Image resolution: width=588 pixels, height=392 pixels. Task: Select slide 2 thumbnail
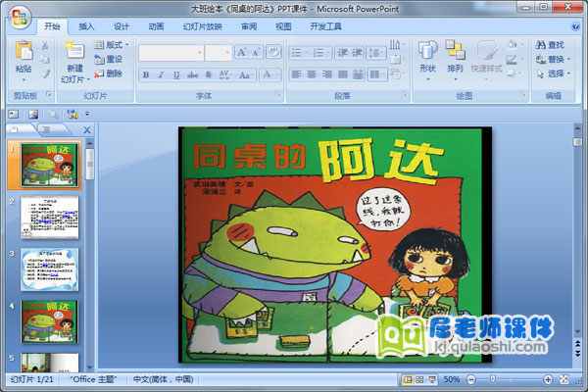pos(50,218)
